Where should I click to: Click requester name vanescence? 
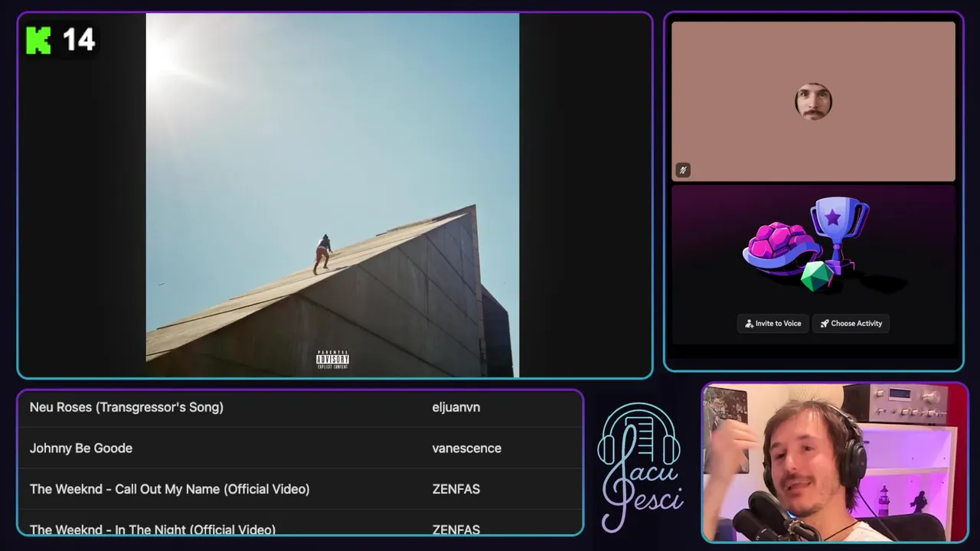coord(467,448)
